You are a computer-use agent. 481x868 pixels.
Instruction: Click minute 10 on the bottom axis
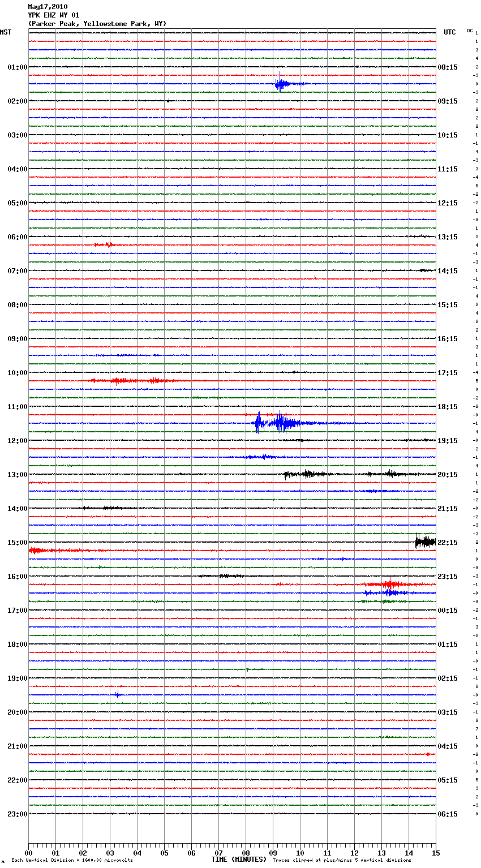click(300, 853)
